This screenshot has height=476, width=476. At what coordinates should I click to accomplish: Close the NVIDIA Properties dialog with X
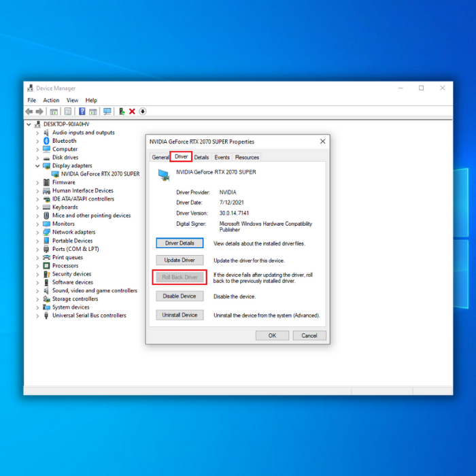click(323, 141)
